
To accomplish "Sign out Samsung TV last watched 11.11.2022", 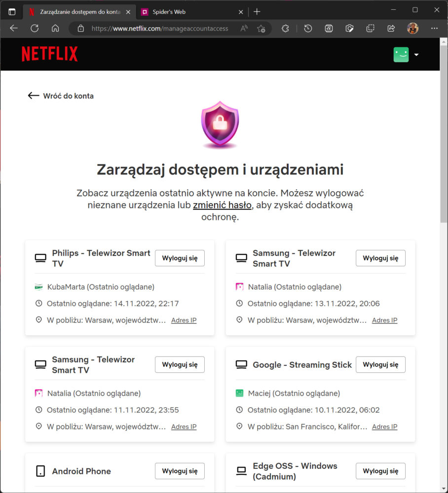I will pyautogui.click(x=180, y=364).
